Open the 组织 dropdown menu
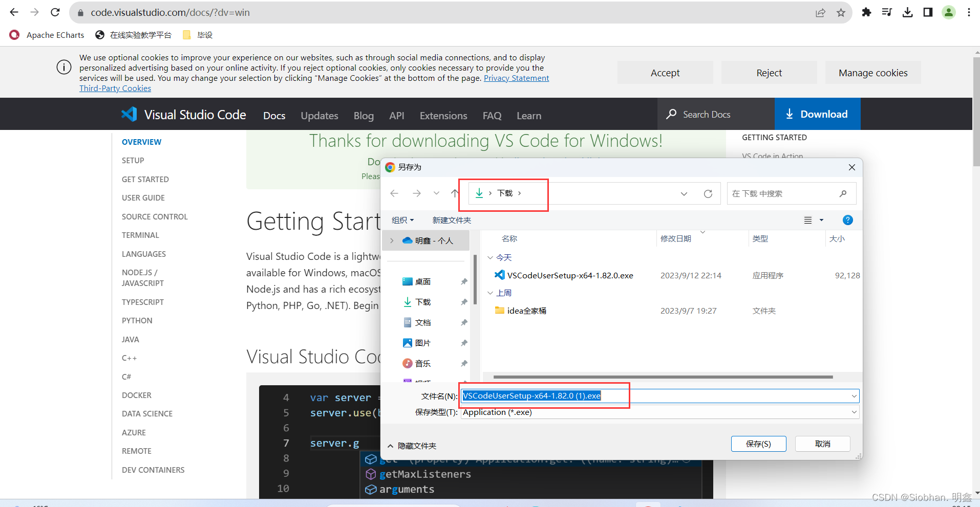This screenshot has width=980, height=507. pos(402,220)
